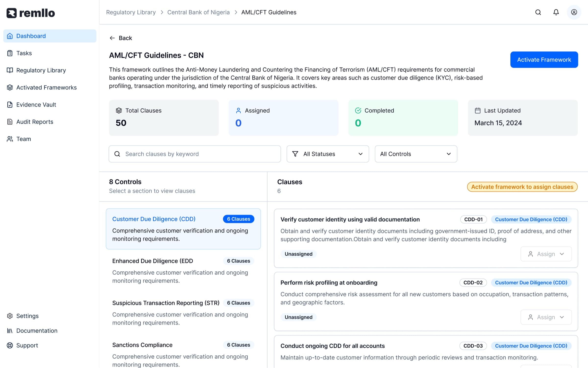Open the search icon in top bar

coord(538,12)
